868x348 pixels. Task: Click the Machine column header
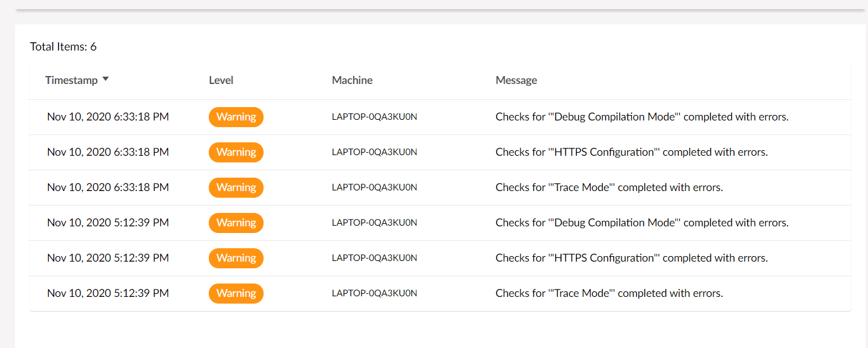[x=352, y=80]
